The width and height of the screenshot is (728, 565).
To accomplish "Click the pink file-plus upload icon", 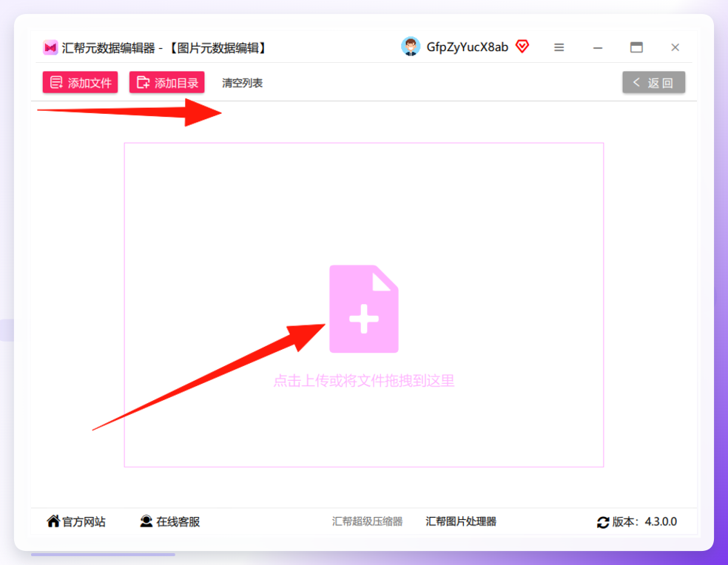I will 364,308.
